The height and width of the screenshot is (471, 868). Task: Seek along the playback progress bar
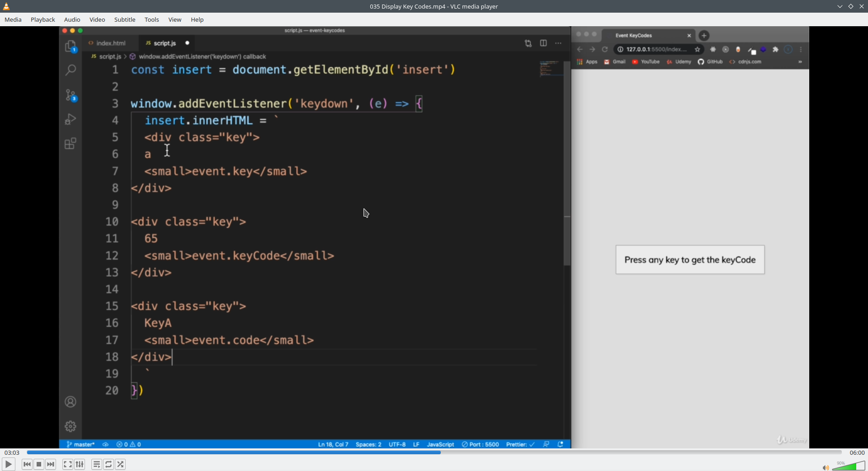click(x=434, y=452)
